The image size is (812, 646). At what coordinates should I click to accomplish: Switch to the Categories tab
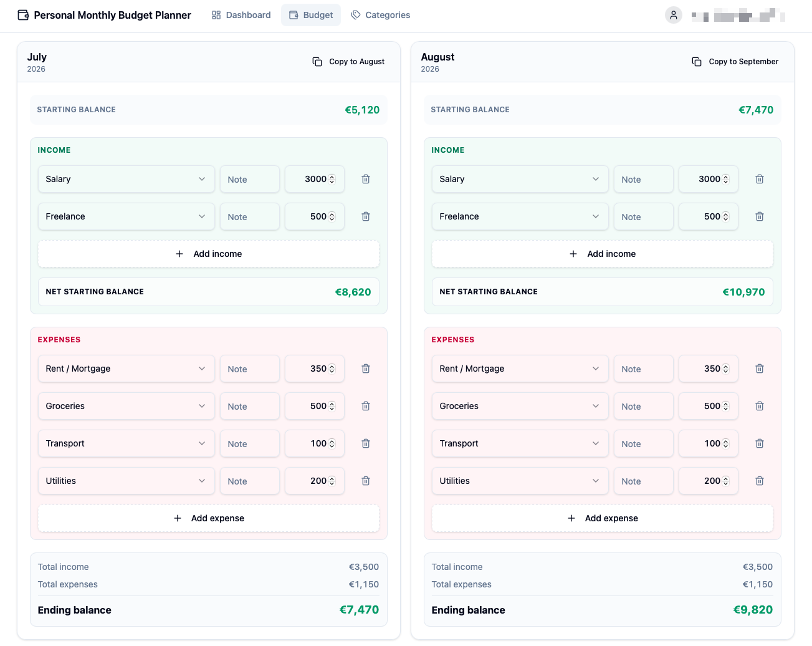coord(381,15)
